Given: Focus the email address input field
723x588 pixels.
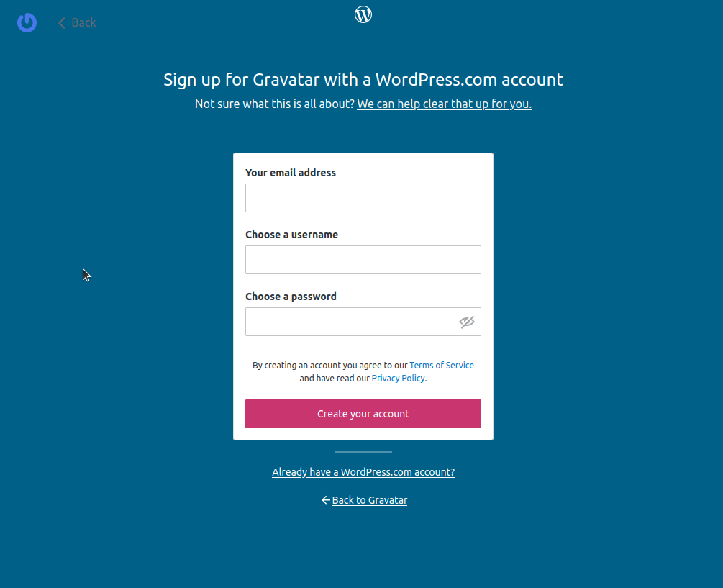Looking at the screenshot, I should tap(363, 198).
